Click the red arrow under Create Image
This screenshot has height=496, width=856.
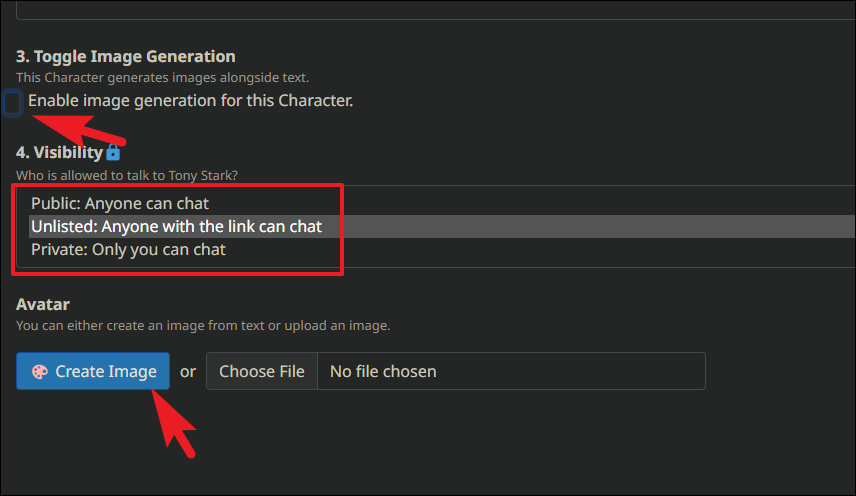[x=174, y=423]
